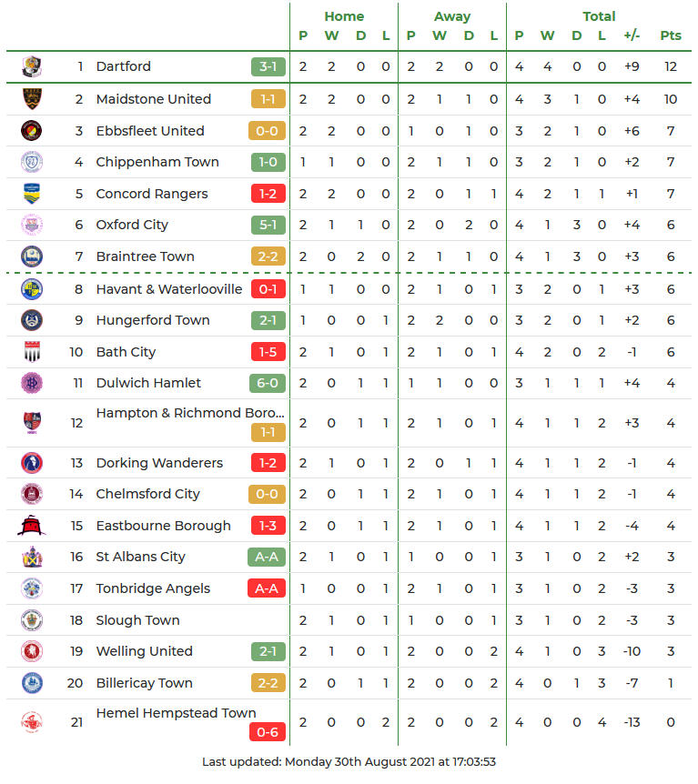This screenshot has width=698, height=784.
Task: Select the Hungerford Town team name
Action: point(153,320)
